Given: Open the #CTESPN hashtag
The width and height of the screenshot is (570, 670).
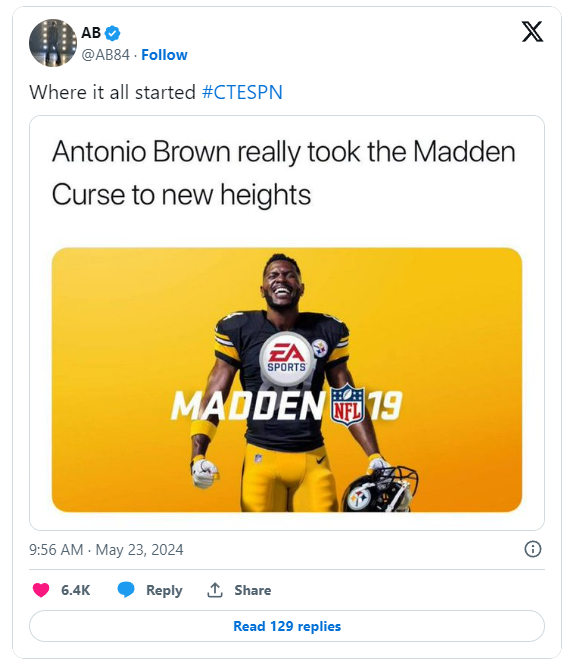Looking at the screenshot, I should point(242,92).
